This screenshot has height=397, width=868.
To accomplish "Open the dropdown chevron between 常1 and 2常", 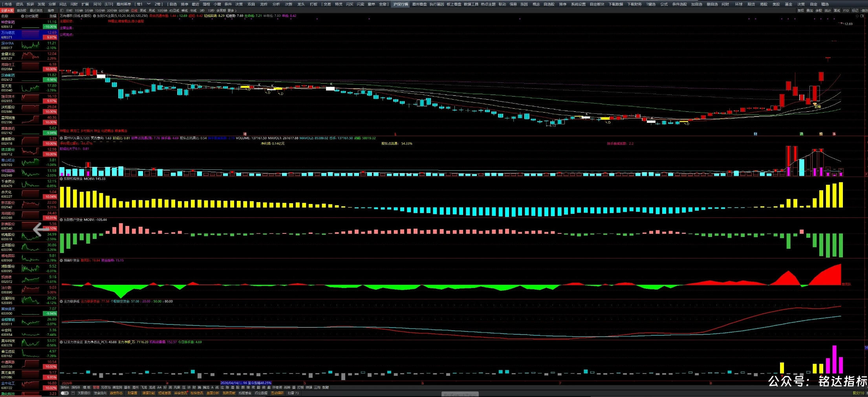I will tap(148, 4).
